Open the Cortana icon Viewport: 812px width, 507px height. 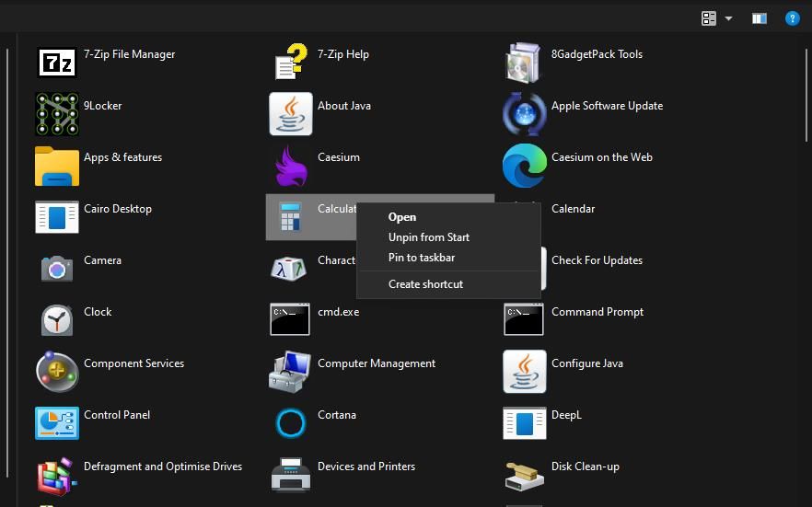coord(290,422)
